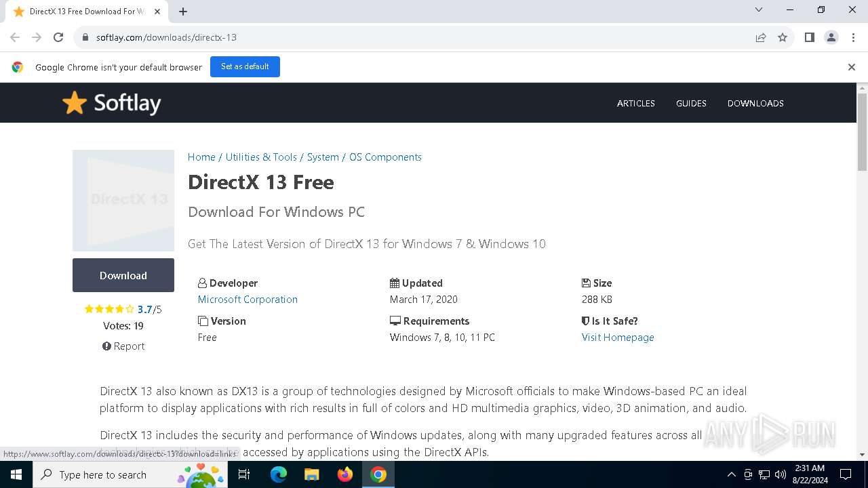This screenshot has height=488, width=868.
Task: Click the 3.7 rating score
Action: tap(144, 309)
